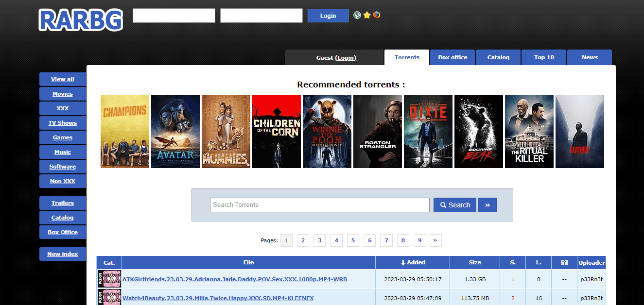Go to the Top 10 tab
This screenshot has width=644, height=305.
(x=544, y=57)
